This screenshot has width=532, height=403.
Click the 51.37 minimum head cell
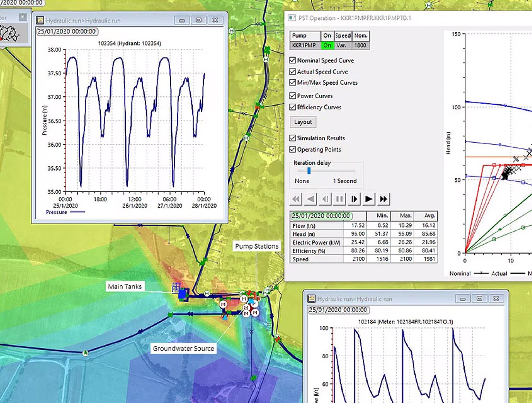pyautogui.click(x=378, y=234)
